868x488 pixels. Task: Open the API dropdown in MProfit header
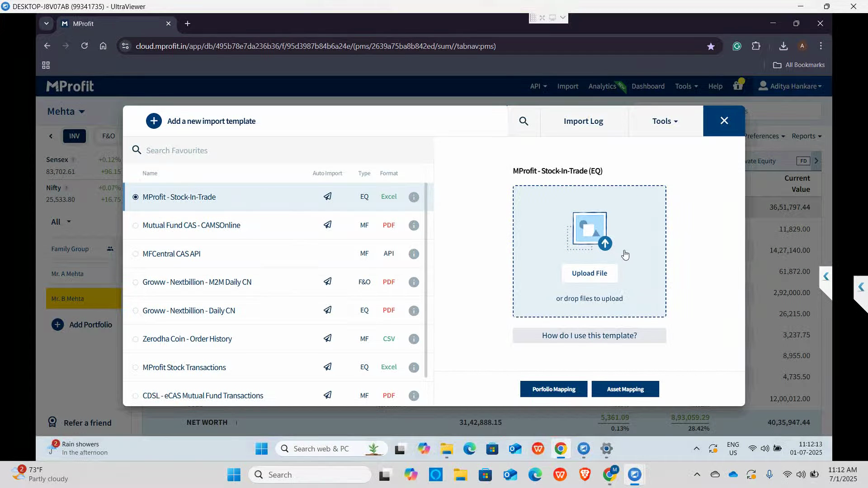click(538, 86)
